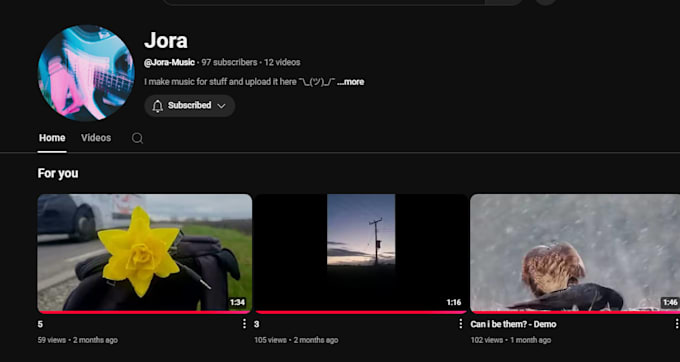Click the For you section heading
Screen dimensions: 680x362
click(58, 173)
